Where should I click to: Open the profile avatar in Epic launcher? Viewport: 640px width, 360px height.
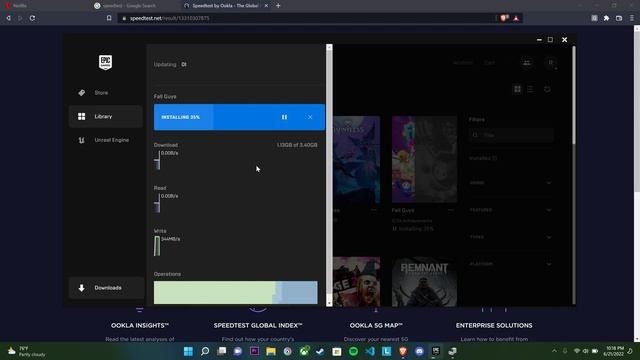point(551,62)
